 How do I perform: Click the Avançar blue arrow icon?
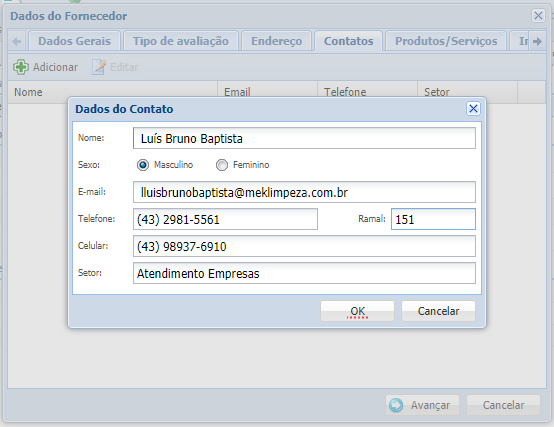point(396,405)
